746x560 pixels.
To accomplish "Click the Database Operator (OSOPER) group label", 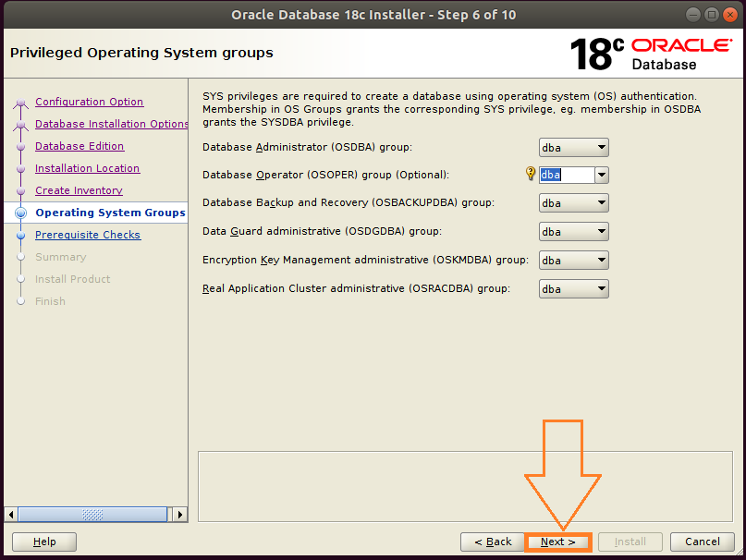I will point(325,175).
